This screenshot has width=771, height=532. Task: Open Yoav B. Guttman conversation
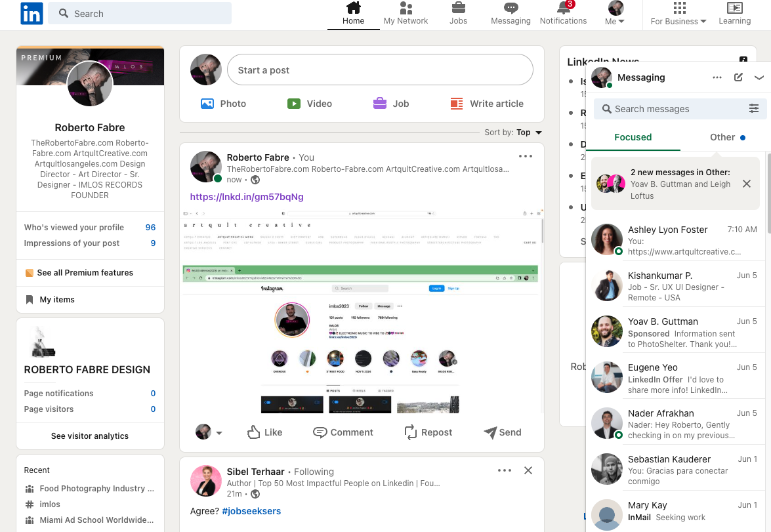676,333
